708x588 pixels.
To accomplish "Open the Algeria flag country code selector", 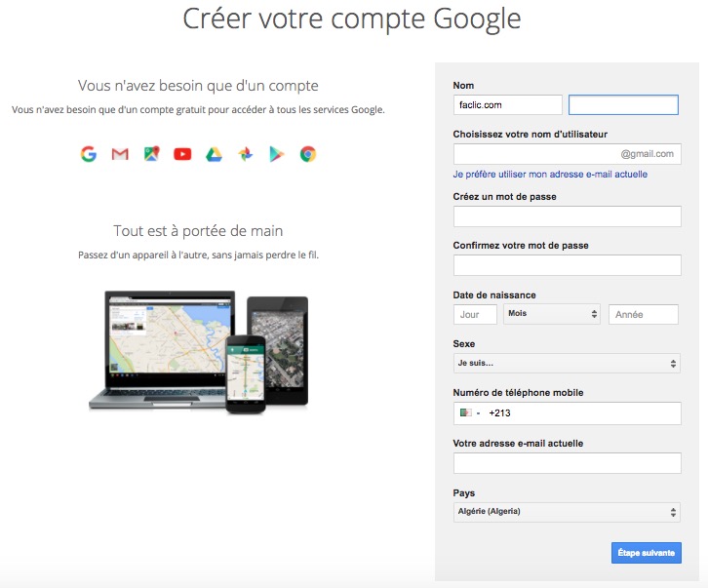I will coord(469,412).
